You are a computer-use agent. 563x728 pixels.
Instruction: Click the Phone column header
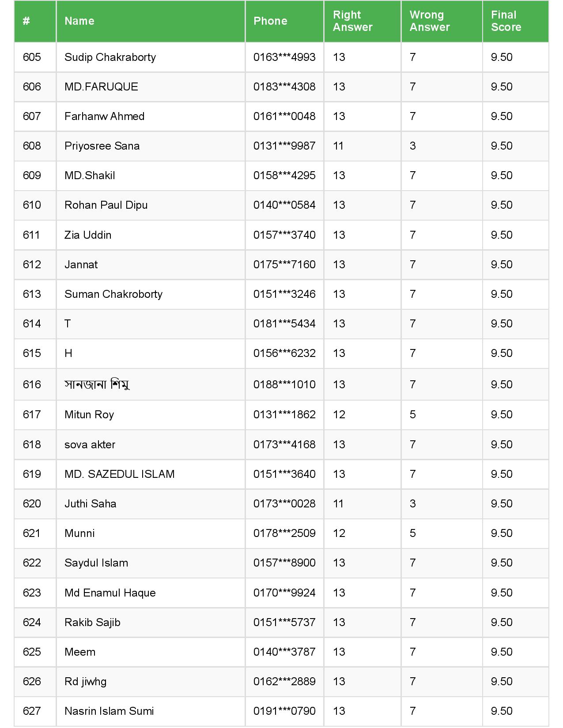pos(270,21)
